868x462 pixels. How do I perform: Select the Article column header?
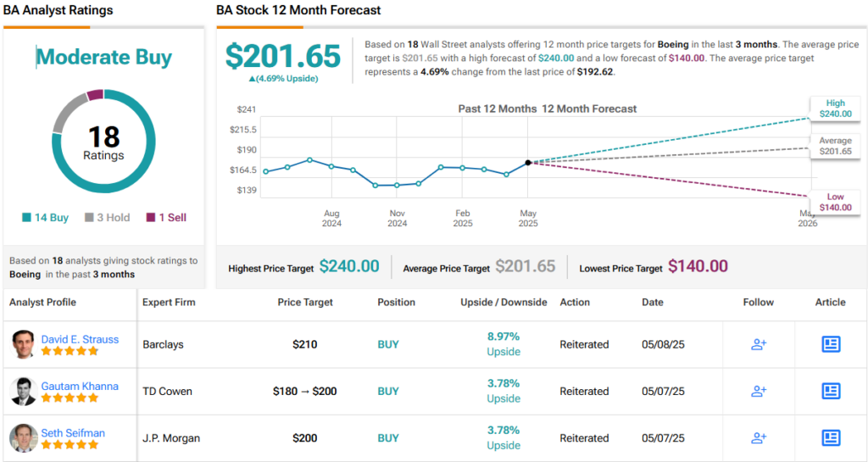pos(831,302)
